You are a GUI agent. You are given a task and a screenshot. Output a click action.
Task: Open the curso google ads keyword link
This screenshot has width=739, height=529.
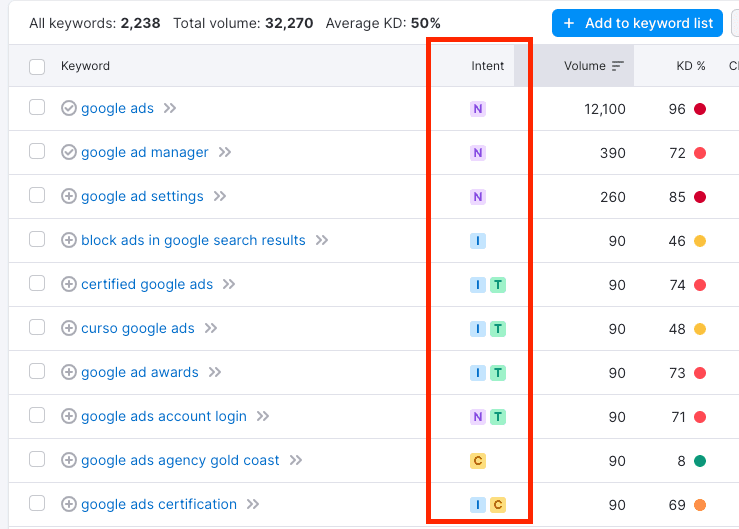138,328
